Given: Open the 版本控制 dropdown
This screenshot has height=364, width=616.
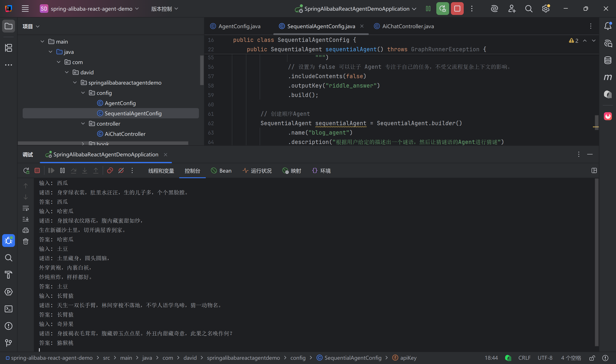Looking at the screenshot, I should tap(164, 9).
